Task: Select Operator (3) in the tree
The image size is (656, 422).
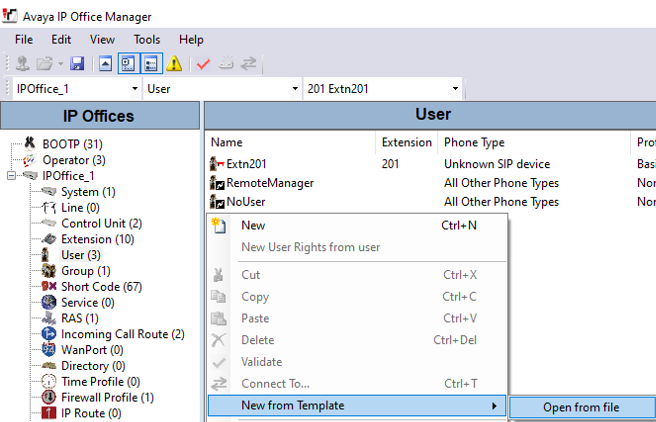Action: coord(74,160)
